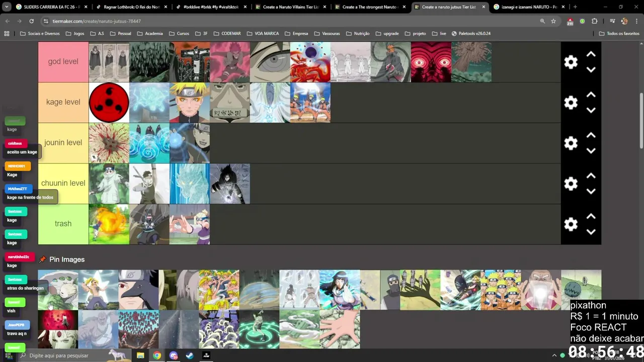The image size is (644, 362).
Task: Move jounin level row up with arrow
Action: (x=591, y=136)
